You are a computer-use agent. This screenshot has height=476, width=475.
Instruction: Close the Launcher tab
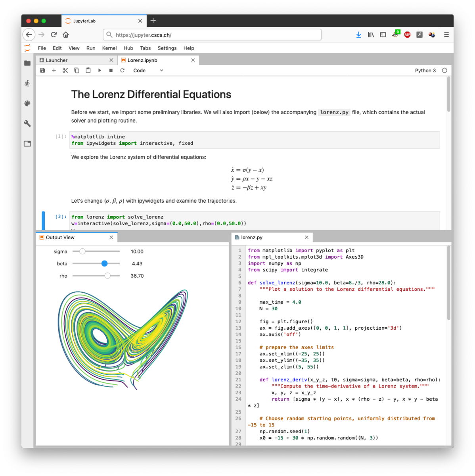click(111, 60)
